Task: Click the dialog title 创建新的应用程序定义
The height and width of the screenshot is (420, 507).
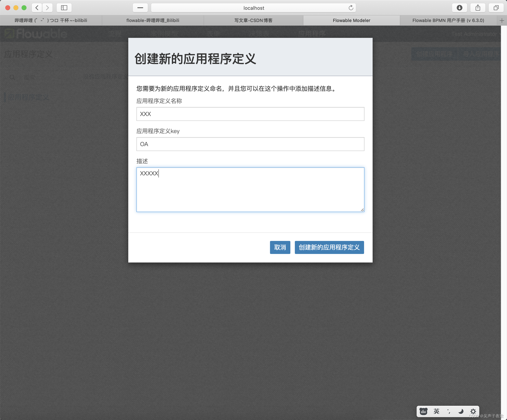Action: click(x=195, y=59)
